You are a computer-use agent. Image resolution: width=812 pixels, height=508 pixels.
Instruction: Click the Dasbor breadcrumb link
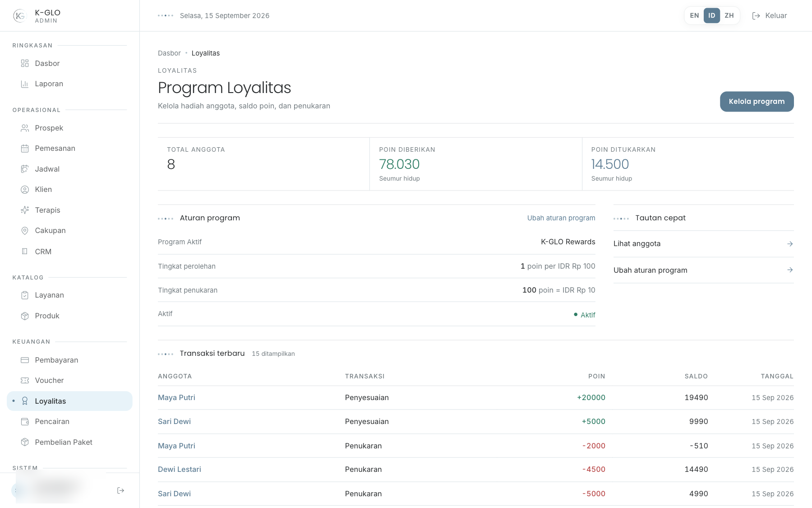point(169,53)
